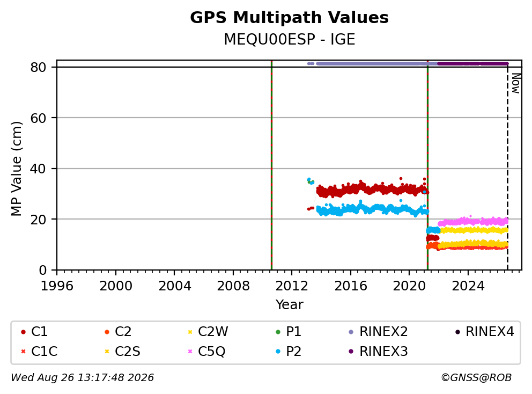Click the red C1 legend dot
The height and width of the screenshot is (394, 532).
point(23,332)
